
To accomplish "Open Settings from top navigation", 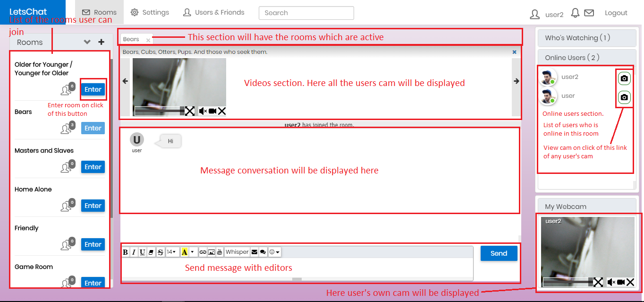I will (150, 12).
